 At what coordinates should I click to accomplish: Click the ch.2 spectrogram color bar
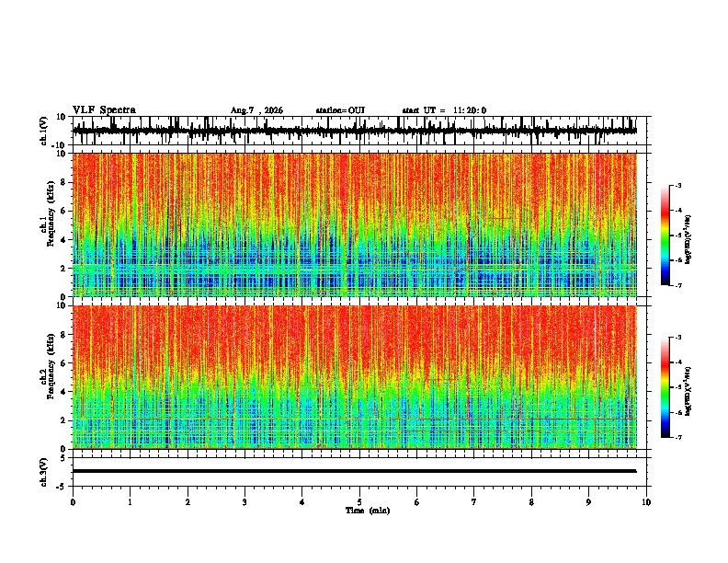coord(665,387)
